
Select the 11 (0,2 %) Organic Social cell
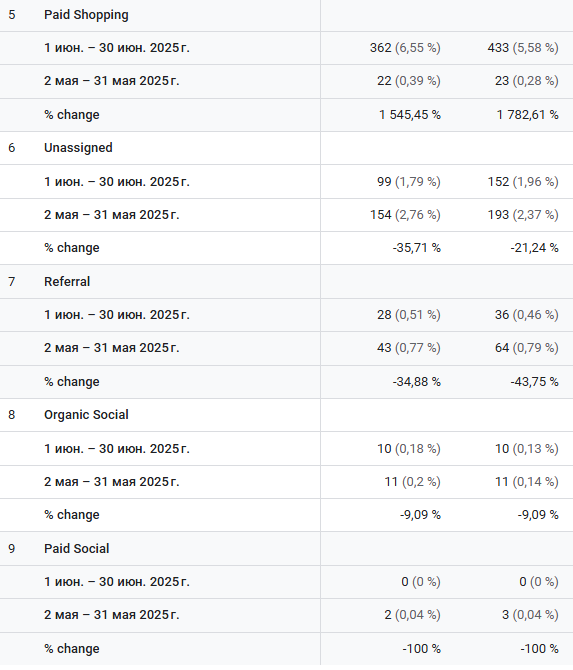click(412, 482)
